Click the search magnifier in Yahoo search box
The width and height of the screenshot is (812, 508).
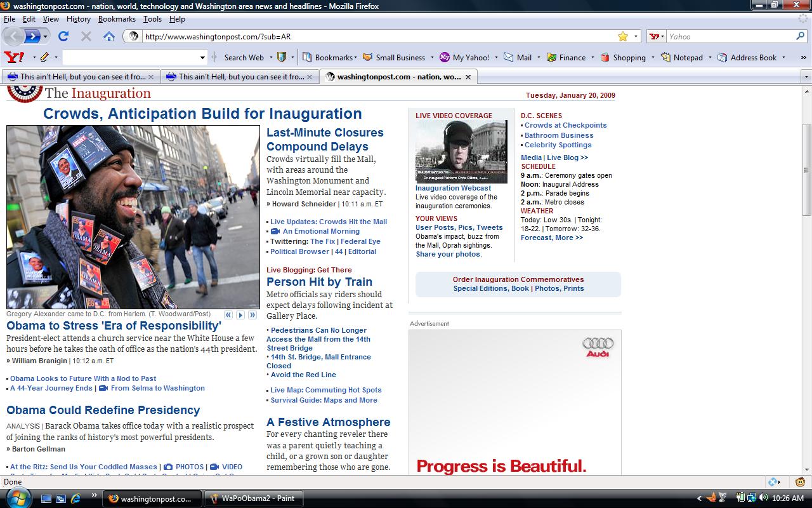801,36
